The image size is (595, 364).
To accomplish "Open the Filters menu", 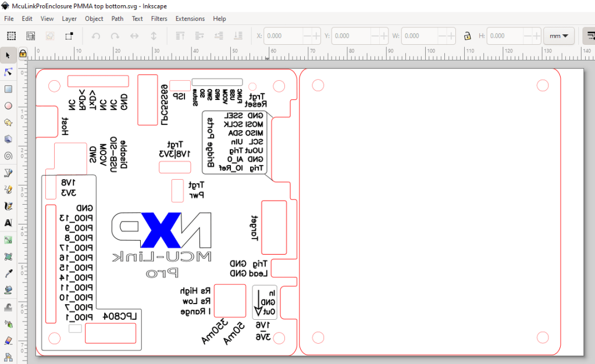I will (159, 19).
